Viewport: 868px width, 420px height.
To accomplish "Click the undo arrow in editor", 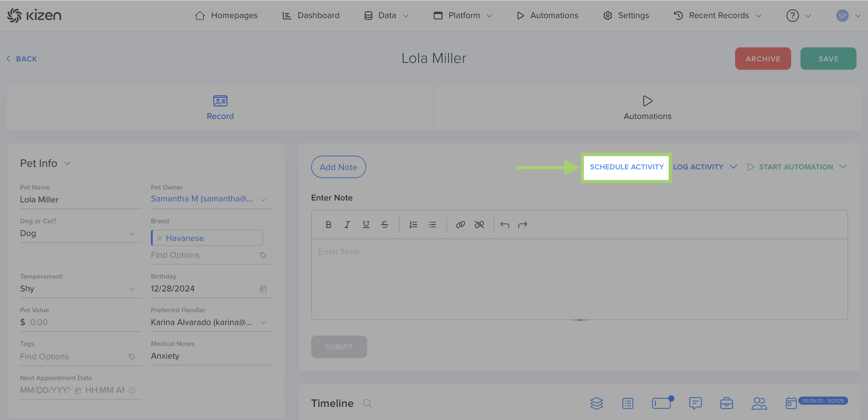I will [505, 224].
